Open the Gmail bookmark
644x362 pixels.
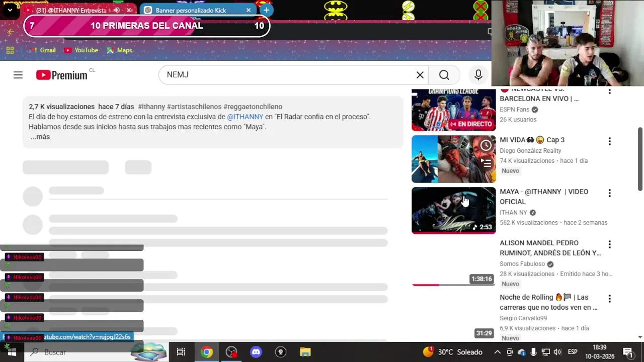(42, 50)
